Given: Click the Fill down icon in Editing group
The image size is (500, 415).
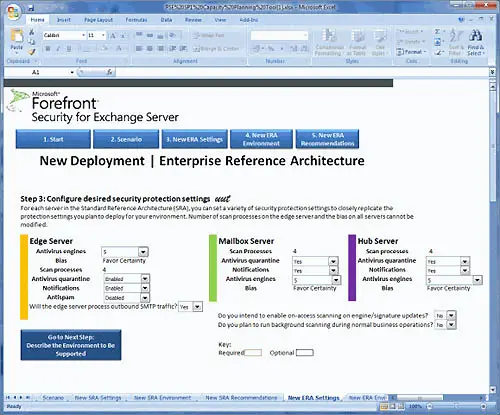Looking at the screenshot, I should coord(437,42).
